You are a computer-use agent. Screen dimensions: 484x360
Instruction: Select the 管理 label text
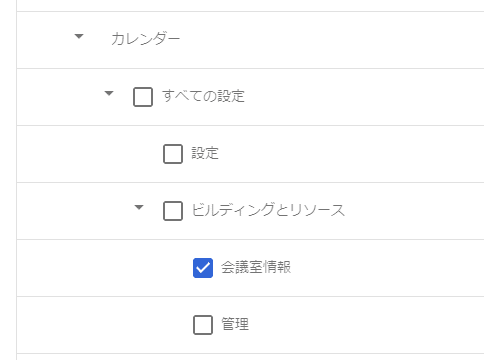pyautogui.click(x=235, y=324)
